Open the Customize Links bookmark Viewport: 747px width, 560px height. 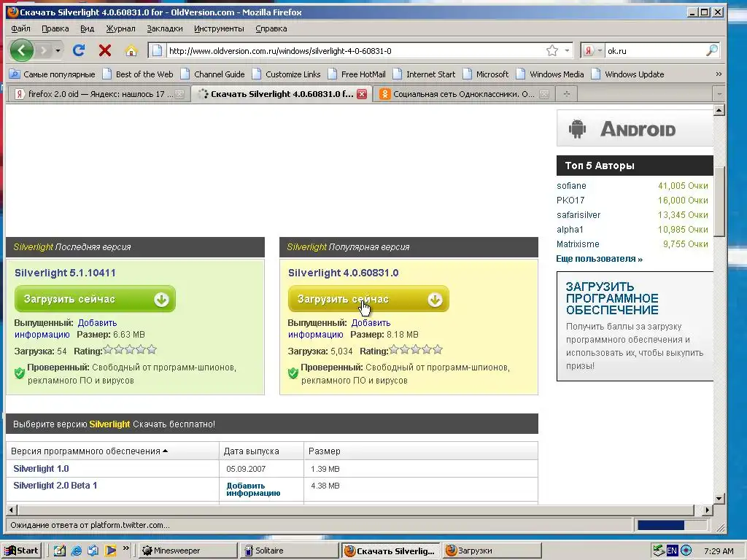(287, 74)
